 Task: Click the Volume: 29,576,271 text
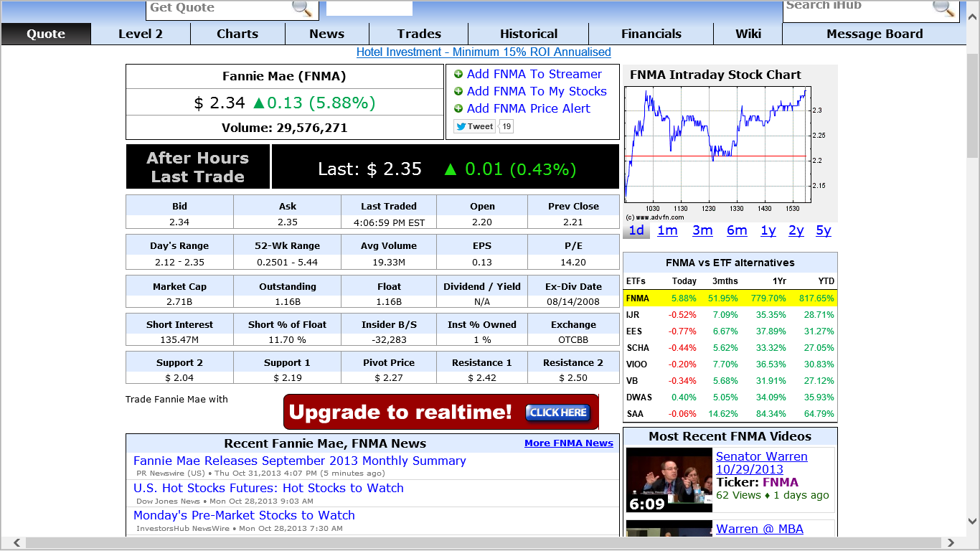[x=285, y=128]
